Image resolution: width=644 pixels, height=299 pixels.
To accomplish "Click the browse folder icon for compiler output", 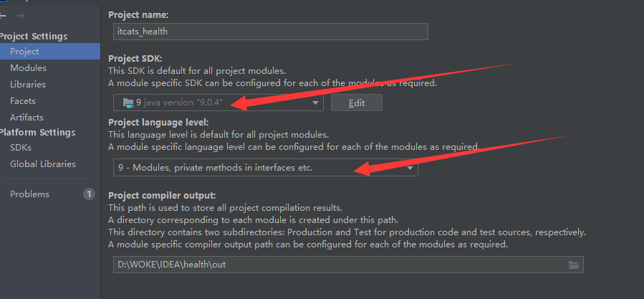I will (x=573, y=265).
